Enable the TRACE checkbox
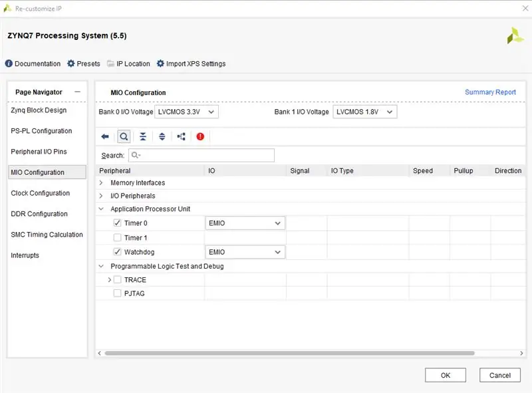Viewport: 532px width, 393px height. [117, 279]
